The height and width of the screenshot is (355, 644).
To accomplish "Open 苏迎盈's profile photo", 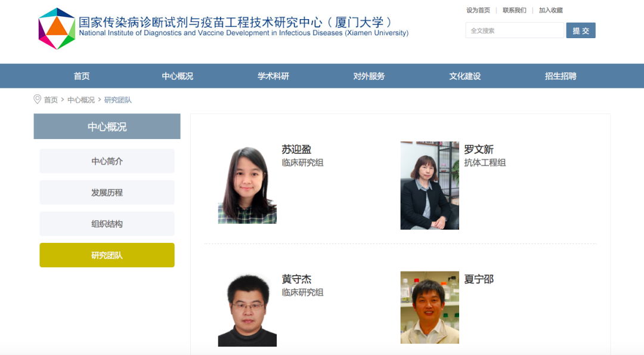I will [x=247, y=184].
